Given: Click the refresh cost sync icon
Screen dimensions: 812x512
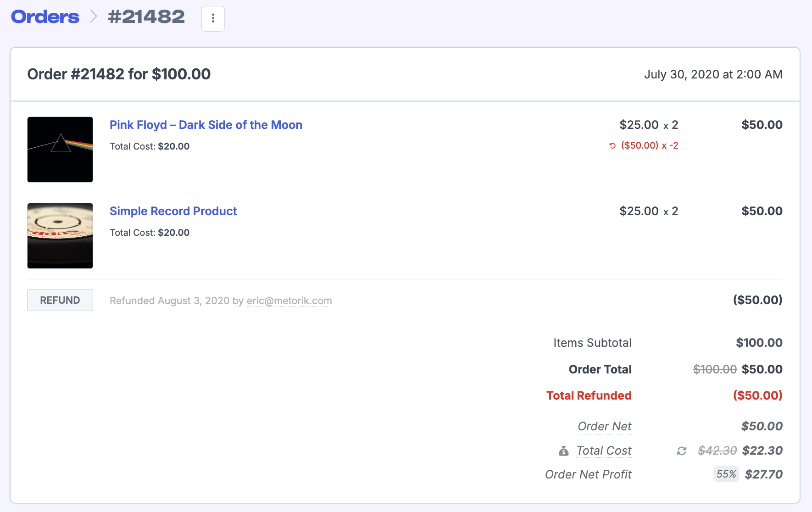Looking at the screenshot, I should (x=682, y=451).
